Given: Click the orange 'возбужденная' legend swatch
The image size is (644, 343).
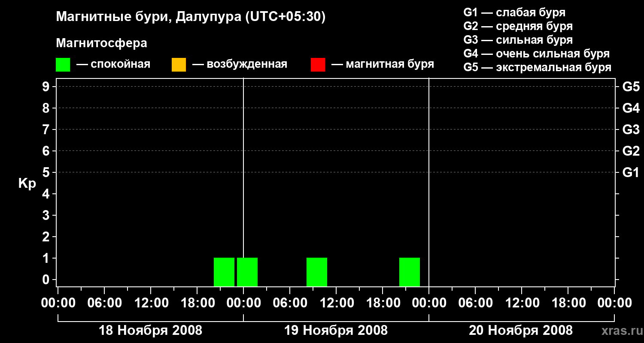Looking at the screenshot, I should pos(179,64).
